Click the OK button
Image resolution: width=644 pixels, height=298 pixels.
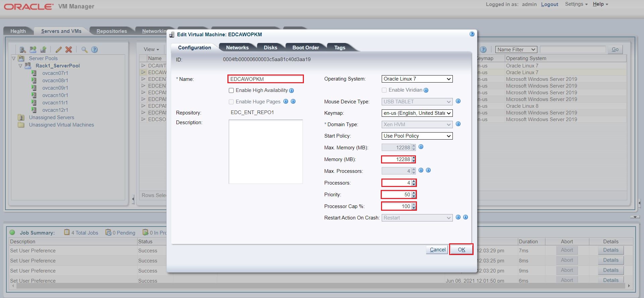(462, 249)
